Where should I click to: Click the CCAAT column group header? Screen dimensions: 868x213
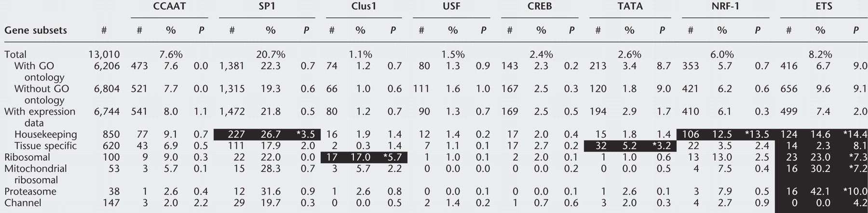tap(169, 7)
